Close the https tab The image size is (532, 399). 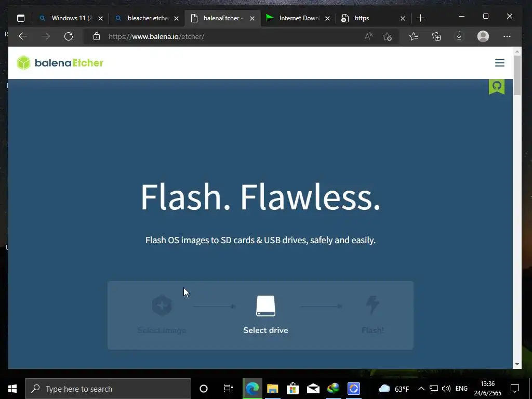pyautogui.click(x=403, y=19)
